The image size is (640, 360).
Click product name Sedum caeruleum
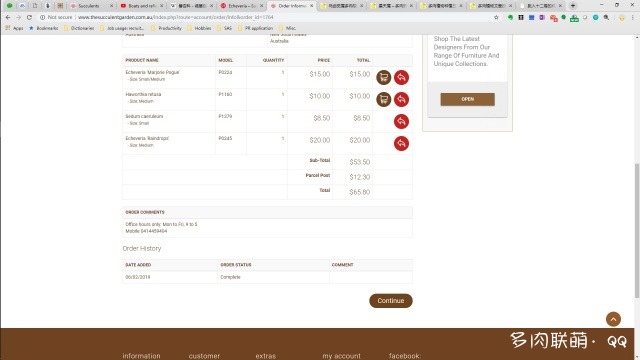click(x=144, y=116)
